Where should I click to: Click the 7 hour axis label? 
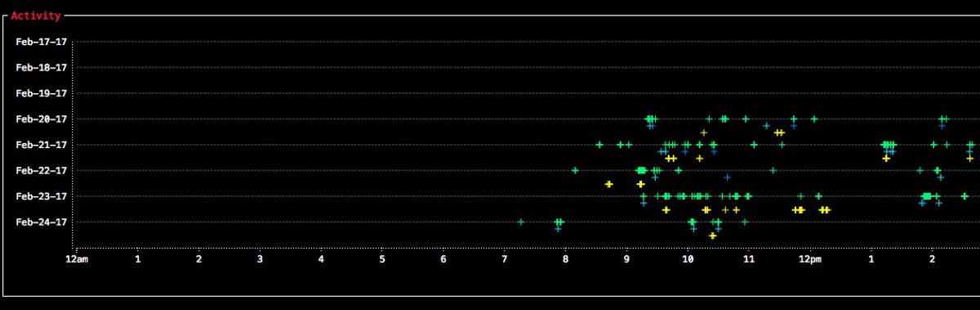coord(505,259)
